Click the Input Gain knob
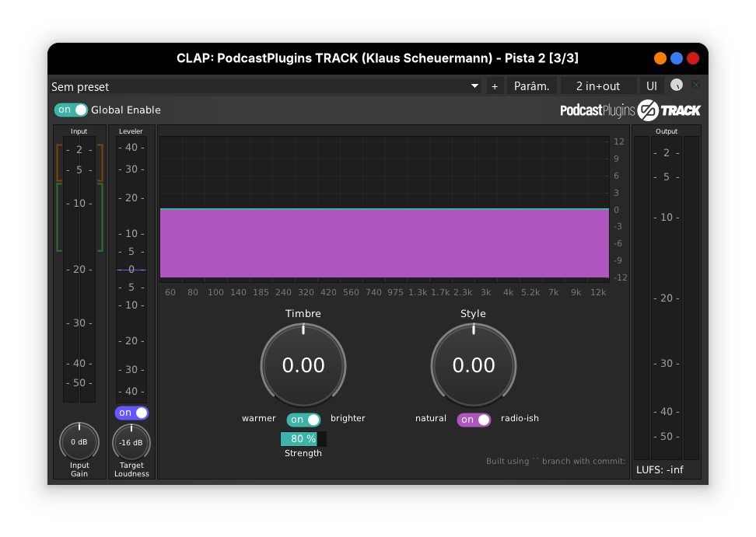Image resolution: width=756 pixels, height=537 pixels. (x=79, y=441)
